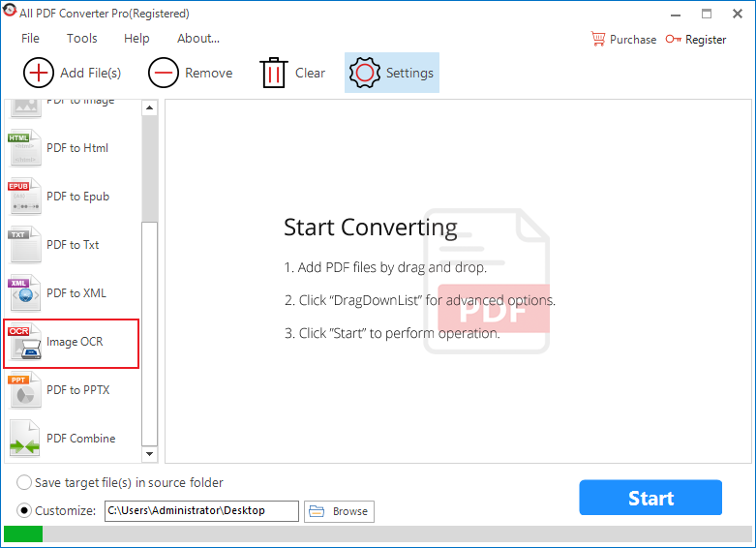Click the Clear label
This screenshot has height=548, width=756.
310,73
